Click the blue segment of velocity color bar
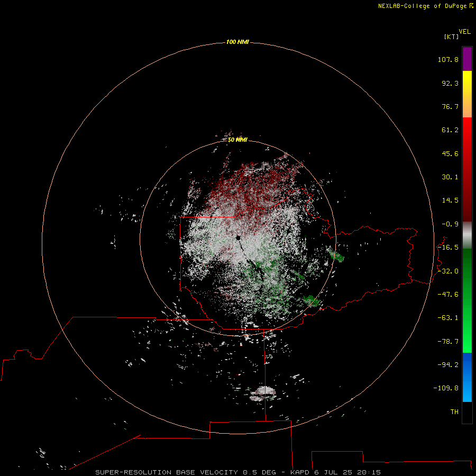Screen dimensions: 476x476 coord(467,377)
